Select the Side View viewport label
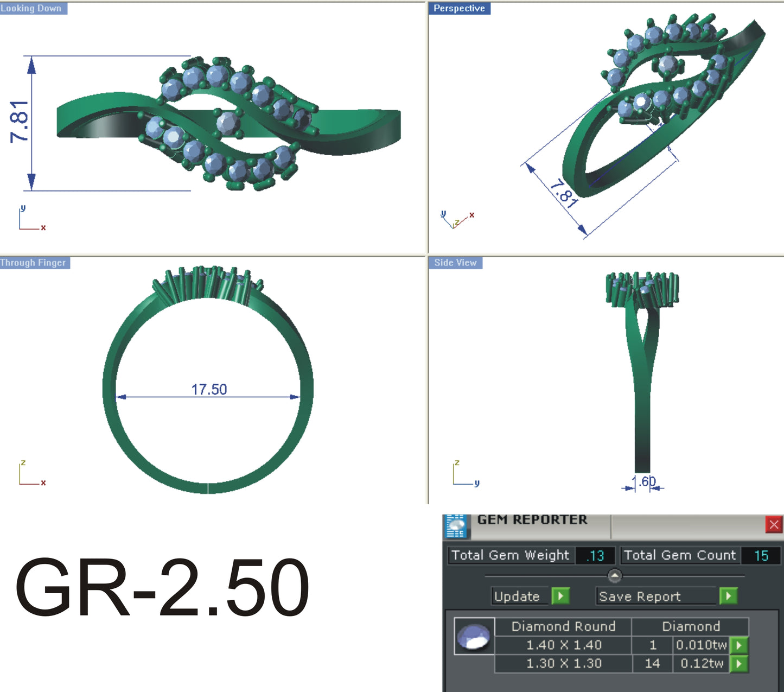Viewport: 784px width, 692px height. tap(455, 263)
